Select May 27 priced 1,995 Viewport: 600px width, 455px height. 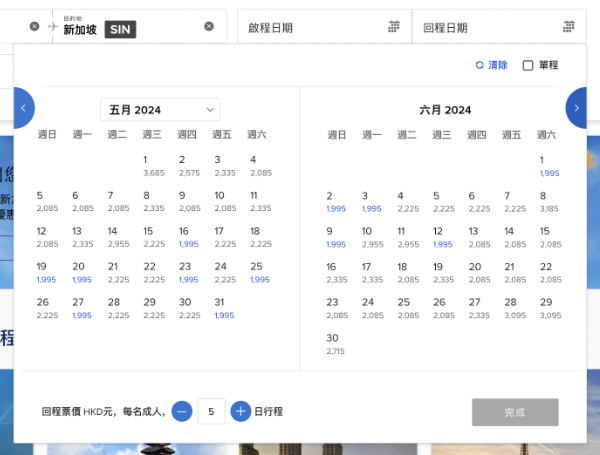point(82,308)
